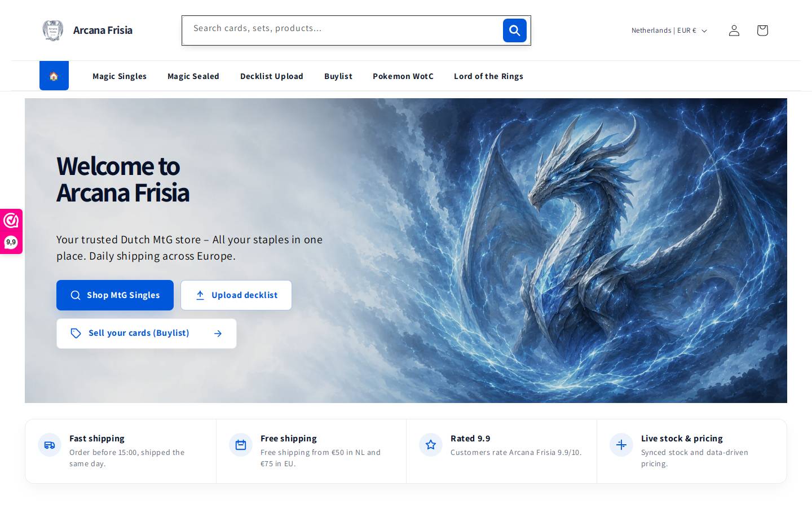The height and width of the screenshot is (508, 812).
Task: Click the Free shipping calendar icon
Action: [x=241, y=445]
